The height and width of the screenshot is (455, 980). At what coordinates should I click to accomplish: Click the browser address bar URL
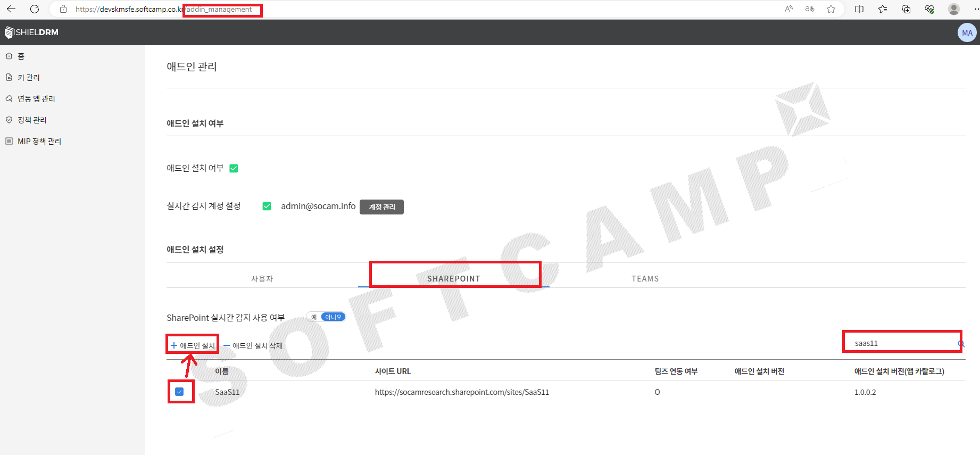coord(163,9)
